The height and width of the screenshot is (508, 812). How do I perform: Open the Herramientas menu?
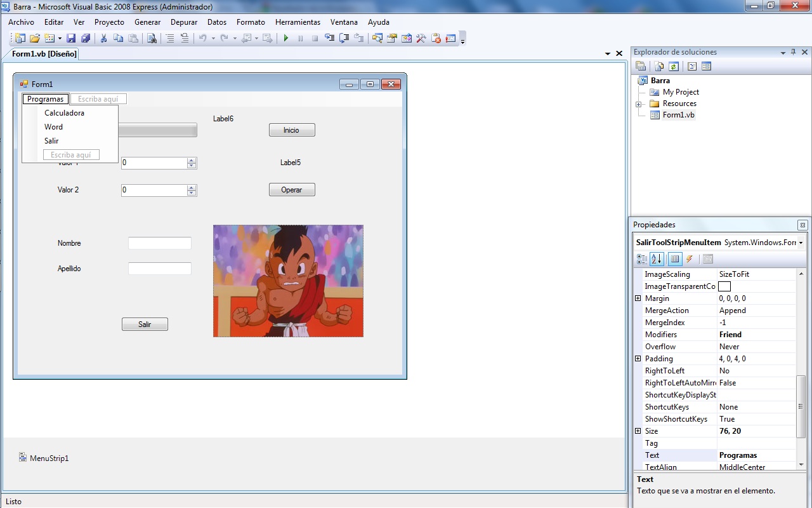click(x=298, y=22)
